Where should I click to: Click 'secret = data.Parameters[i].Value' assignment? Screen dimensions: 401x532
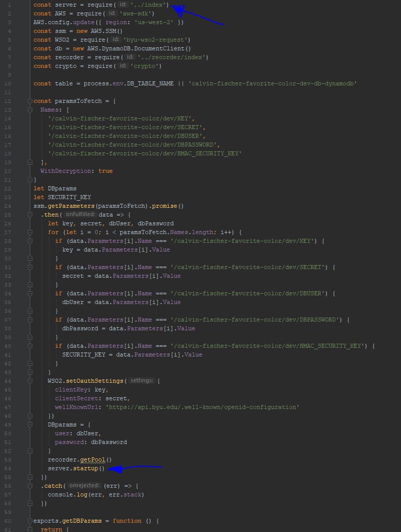tap(121, 276)
